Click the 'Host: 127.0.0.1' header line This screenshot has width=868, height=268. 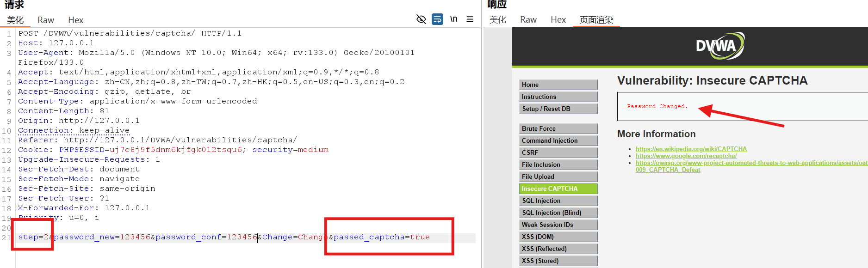pyautogui.click(x=56, y=43)
